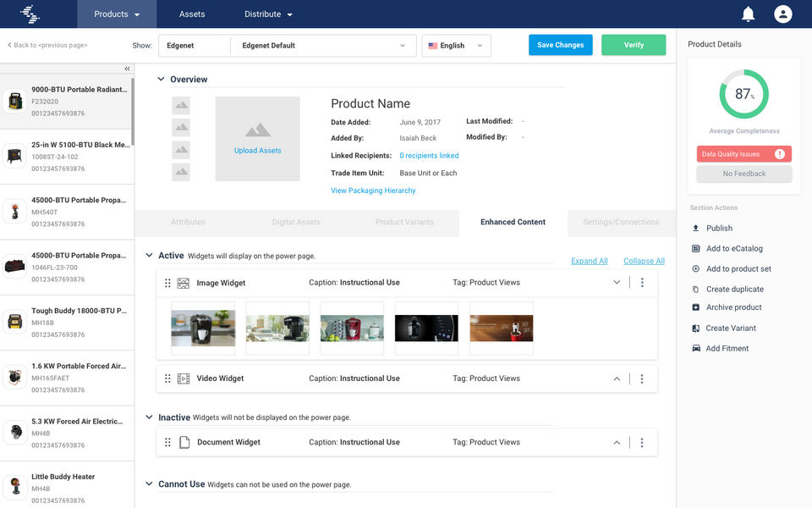The height and width of the screenshot is (508, 812).
Task: Select the Enhanced Content tab
Action: coord(513,222)
